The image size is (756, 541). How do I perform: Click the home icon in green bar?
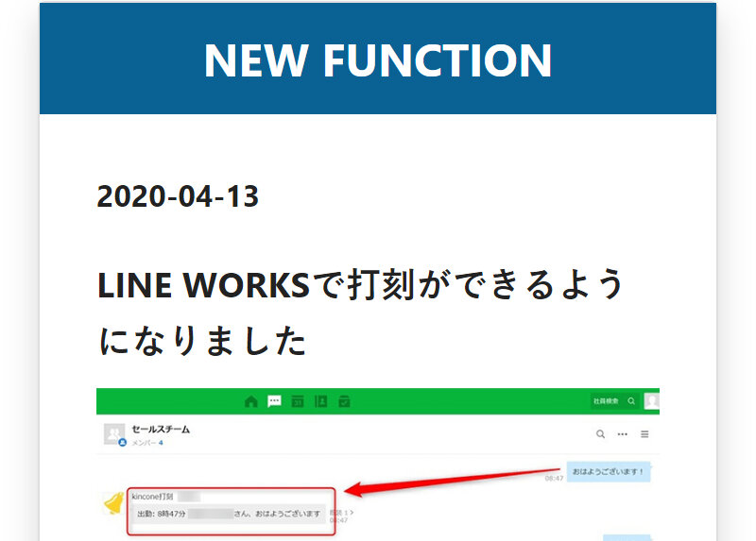point(250,401)
